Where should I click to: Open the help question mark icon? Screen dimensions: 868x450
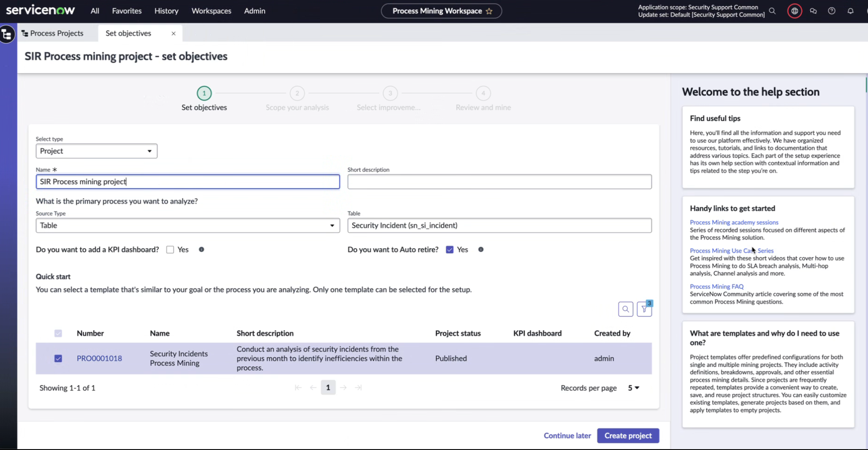coord(832,11)
